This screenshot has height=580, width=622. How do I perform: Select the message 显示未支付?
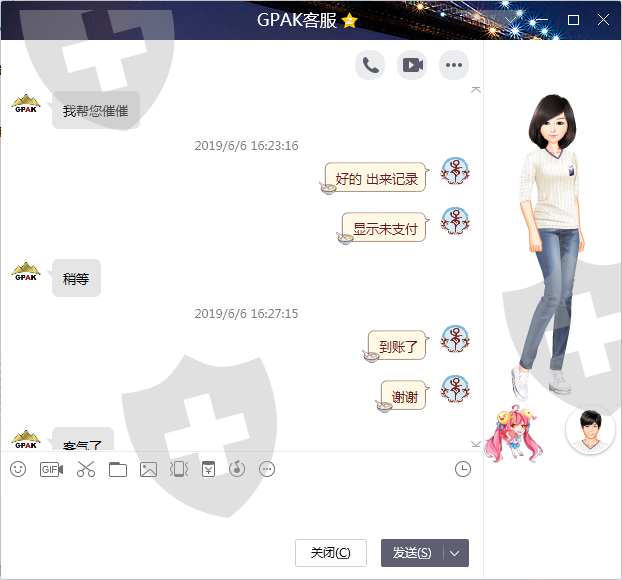[385, 229]
